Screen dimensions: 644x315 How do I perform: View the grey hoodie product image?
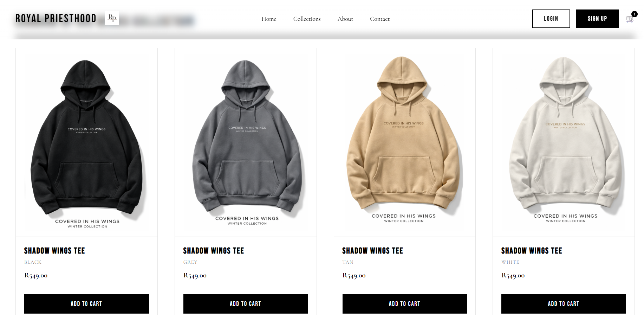point(246,142)
